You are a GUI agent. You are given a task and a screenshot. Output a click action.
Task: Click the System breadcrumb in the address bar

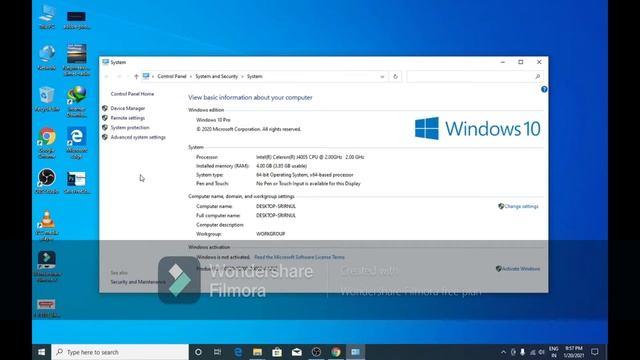tap(255, 76)
